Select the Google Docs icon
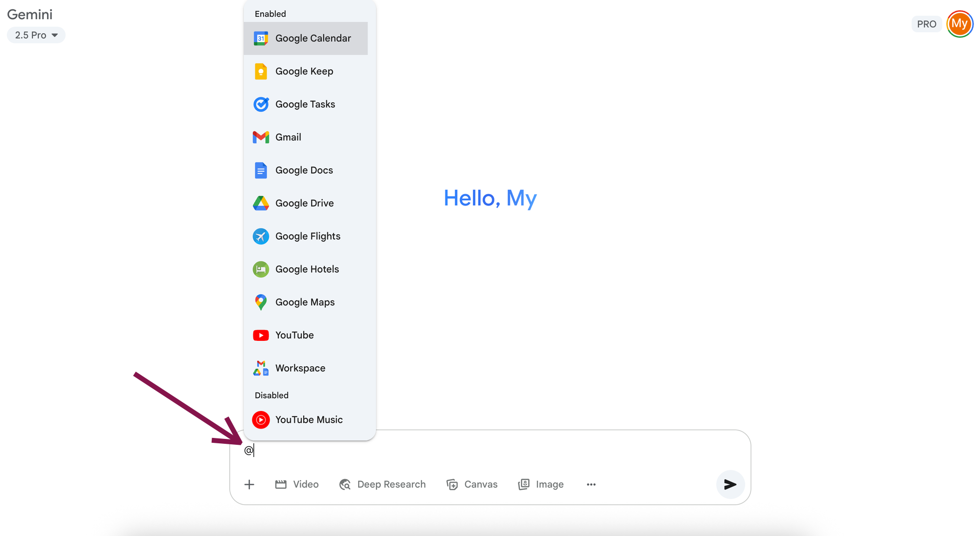 [261, 170]
